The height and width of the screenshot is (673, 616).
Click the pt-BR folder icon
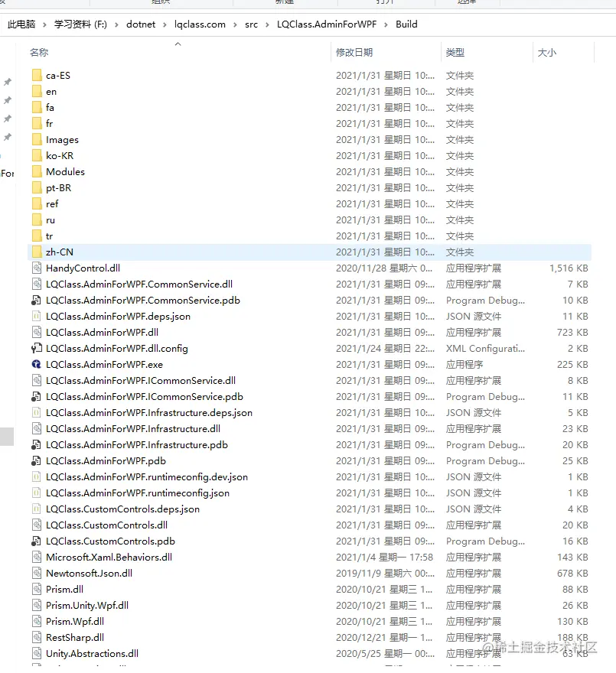pos(37,188)
